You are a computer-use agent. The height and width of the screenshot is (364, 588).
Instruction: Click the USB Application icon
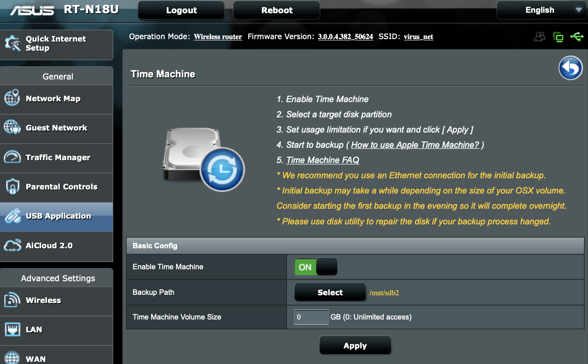pyautogui.click(x=12, y=216)
